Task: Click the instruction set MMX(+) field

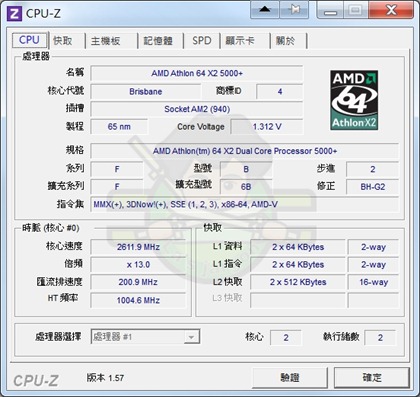Action: coord(245,204)
